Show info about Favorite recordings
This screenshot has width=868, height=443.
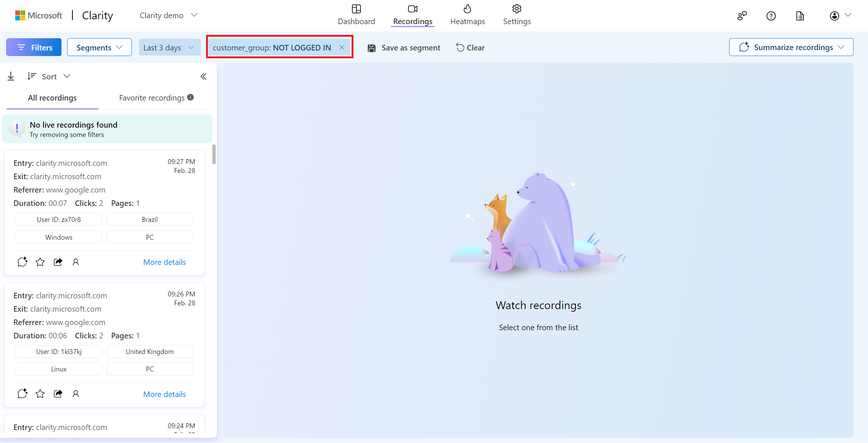click(190, 97)
